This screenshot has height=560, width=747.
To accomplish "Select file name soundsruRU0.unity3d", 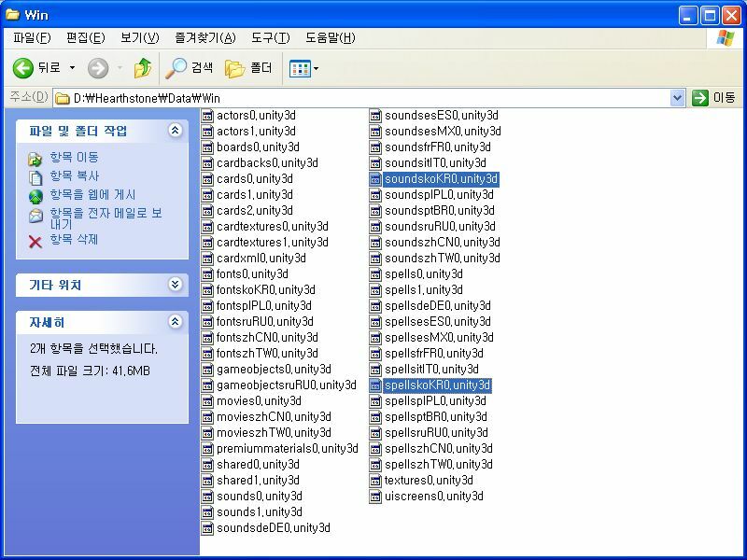I will point(440,227).
